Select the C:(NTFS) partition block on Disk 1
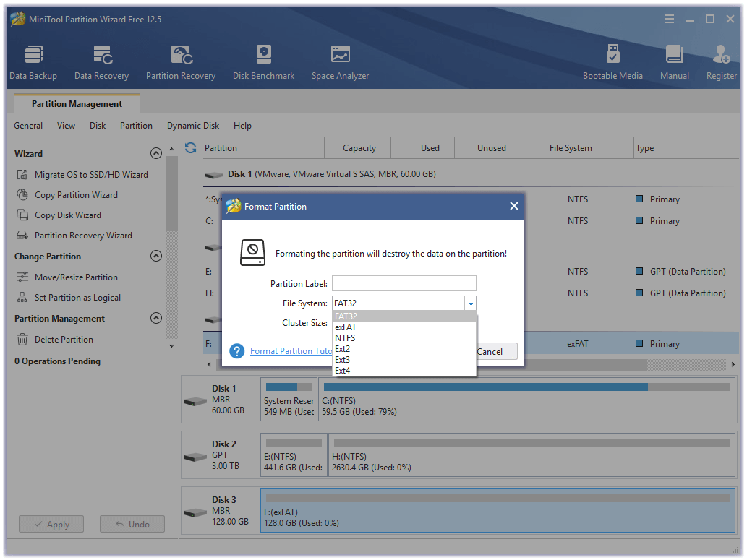747x560 pixels. click(527, 399)
